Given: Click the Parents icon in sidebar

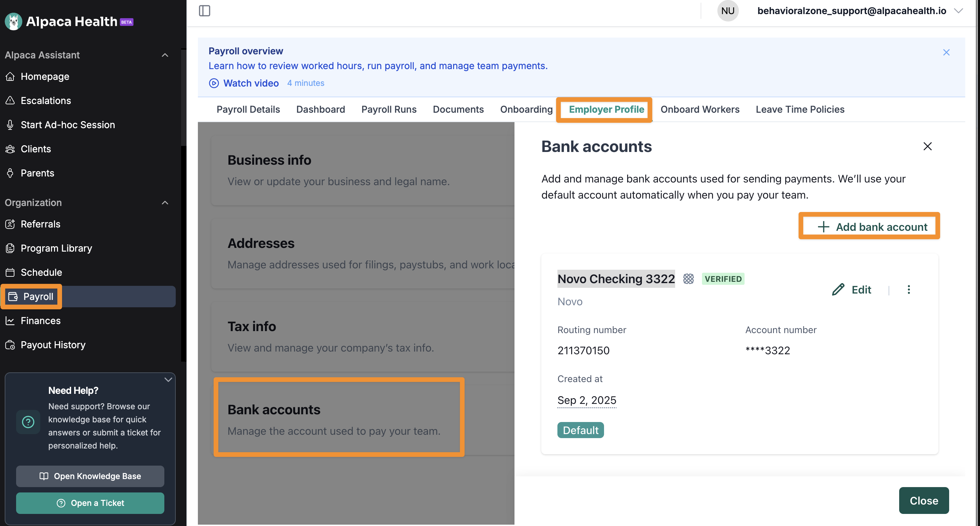Looking at the screenshot, I should (10, 173).
